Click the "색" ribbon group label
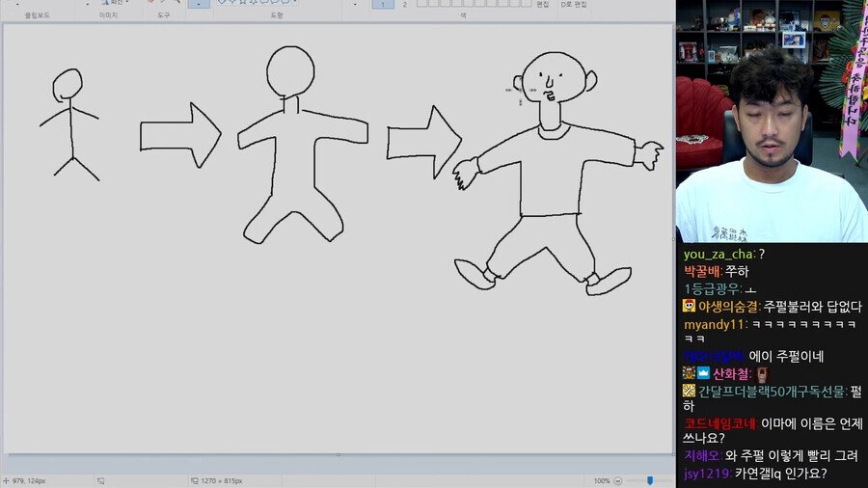868x488 pixels. pos(463,15)
